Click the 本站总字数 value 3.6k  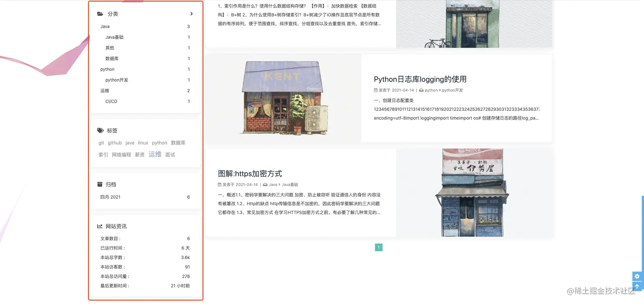(x=185, y=258)
